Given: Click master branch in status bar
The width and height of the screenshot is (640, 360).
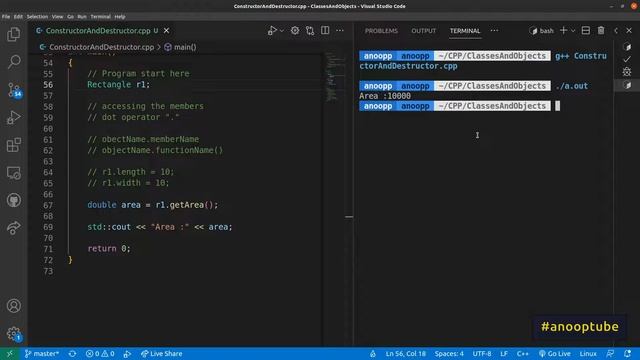Looking at the screenshot, I should pyautogui.click(x=42, y=354).
